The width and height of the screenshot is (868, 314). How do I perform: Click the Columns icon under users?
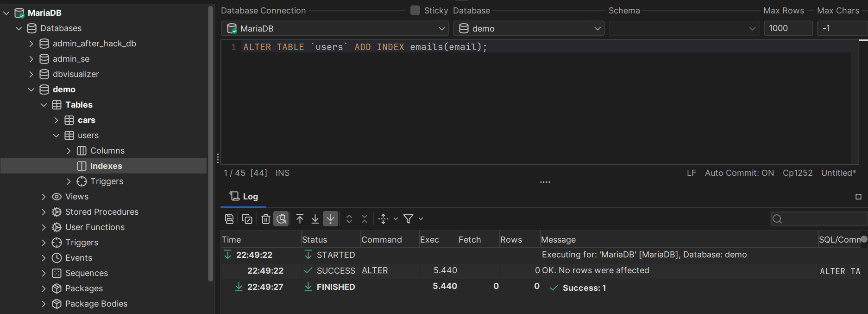click(x=82, y=151)
